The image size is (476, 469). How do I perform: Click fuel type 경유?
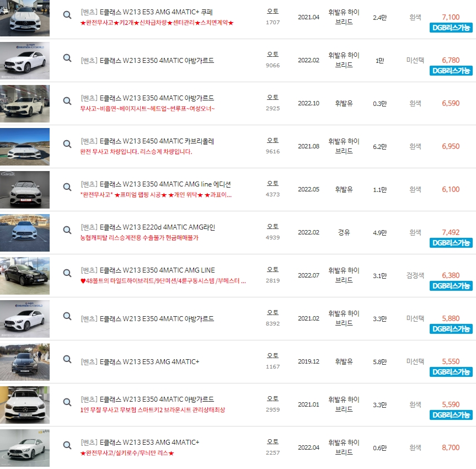344,232
